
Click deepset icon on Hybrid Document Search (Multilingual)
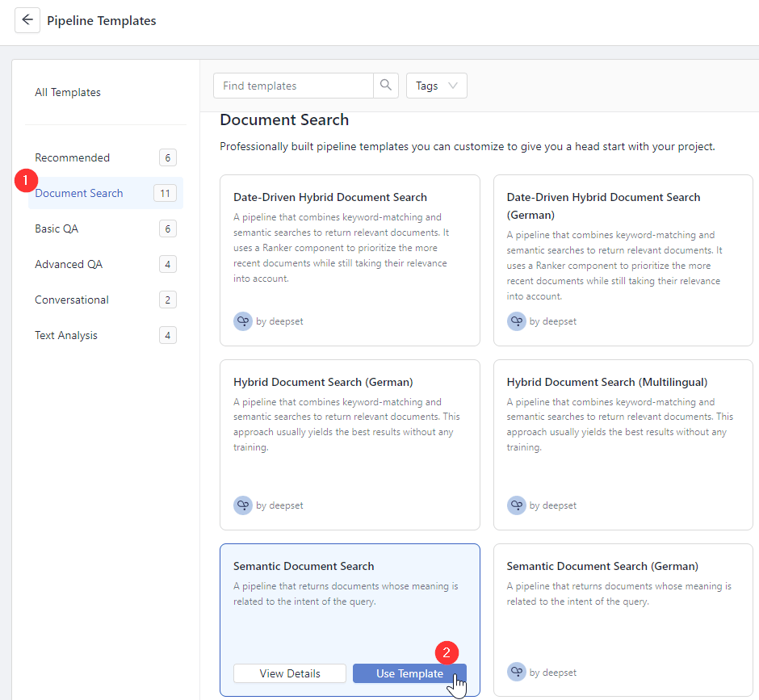point(517,505)
